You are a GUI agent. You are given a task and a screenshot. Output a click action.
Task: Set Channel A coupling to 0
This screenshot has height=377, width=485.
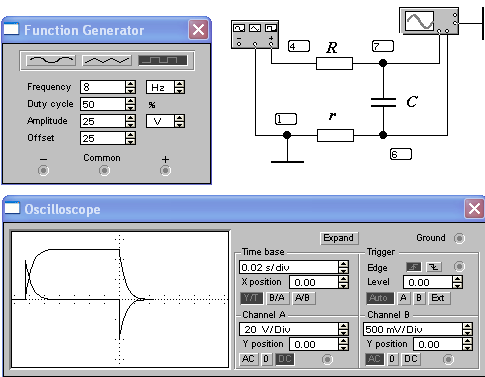click(x=266, y=359)
